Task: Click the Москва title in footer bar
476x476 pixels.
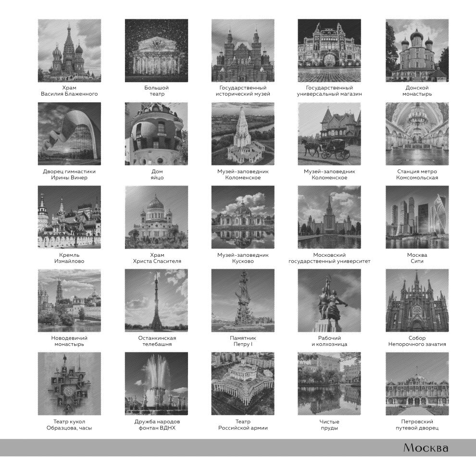Action: (x=426, y=448)
